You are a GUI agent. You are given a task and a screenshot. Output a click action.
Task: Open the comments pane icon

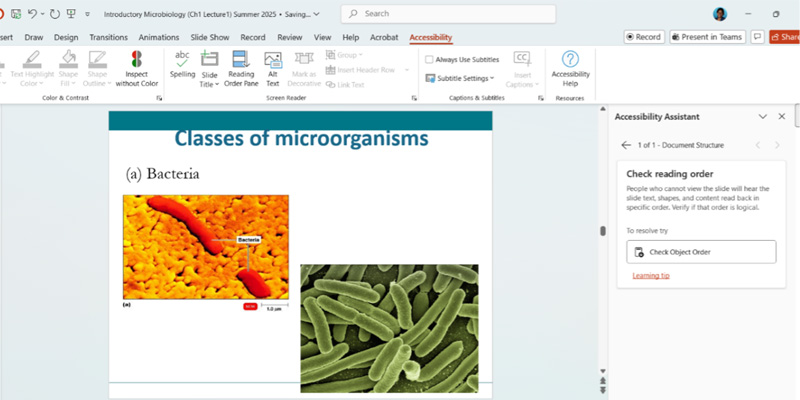(757, 37)
